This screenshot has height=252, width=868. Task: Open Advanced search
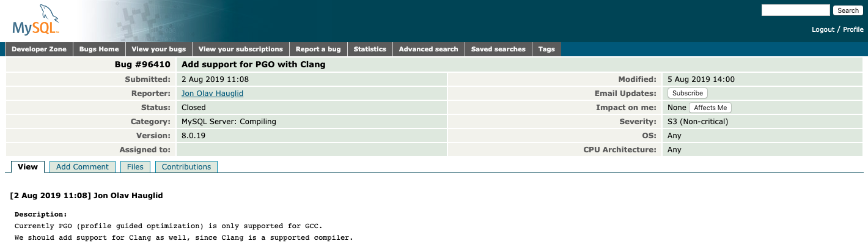[428, 49]
